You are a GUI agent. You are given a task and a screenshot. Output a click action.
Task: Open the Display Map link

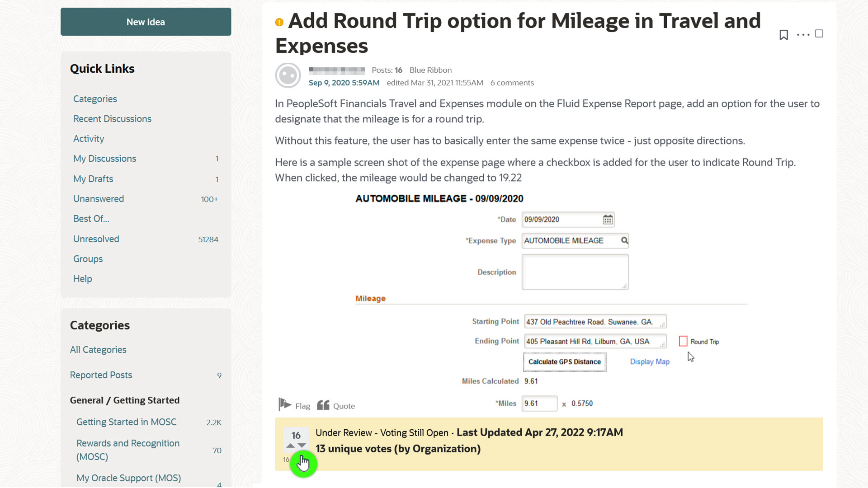[650, 361]
